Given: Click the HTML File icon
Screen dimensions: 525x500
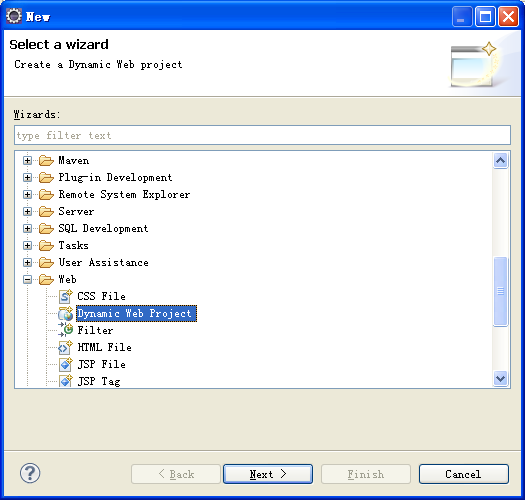Looking at the screenshot, I should 65,347.
